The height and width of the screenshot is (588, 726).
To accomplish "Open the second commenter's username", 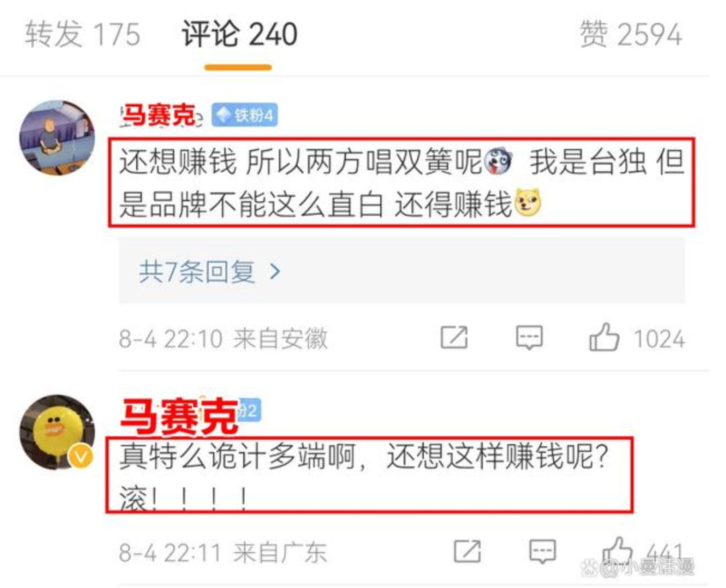I will point(179,416).
